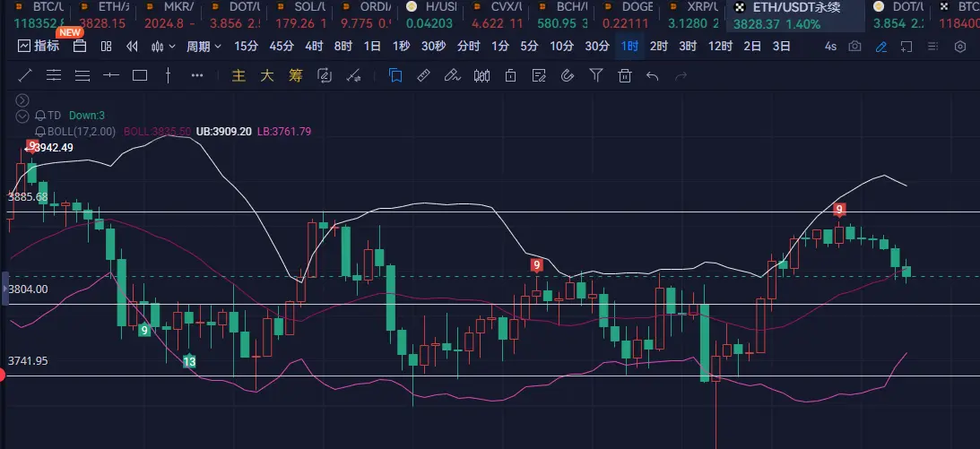Screen dimensions: 980x449
Task: Click the double-arrow rewind replay icon
Action: click(x=132, y=47)
